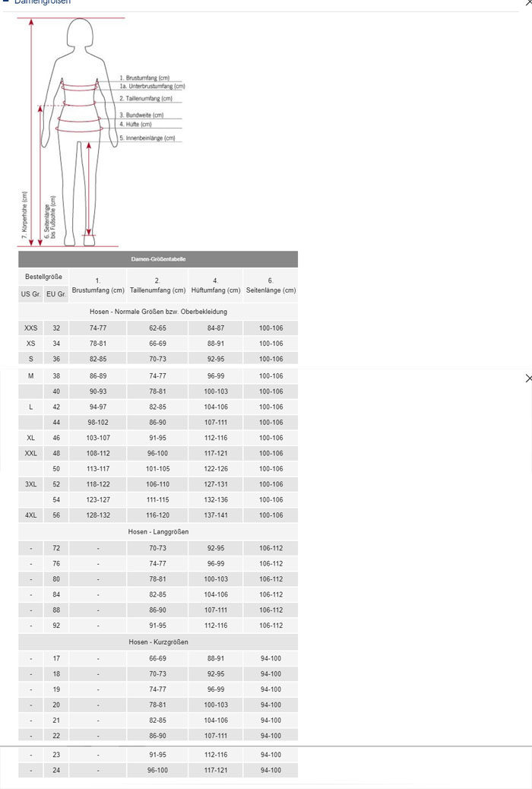Viewport: 532px width, 789px height.
Task: Click the 'Taillenumfang (cm)' table column header
Action: [157, 285]
